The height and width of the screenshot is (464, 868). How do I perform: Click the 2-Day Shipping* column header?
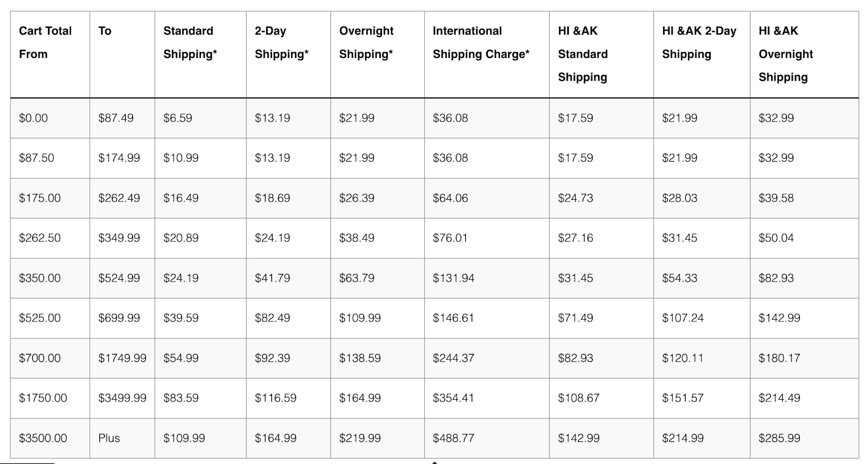coord(288,54)
